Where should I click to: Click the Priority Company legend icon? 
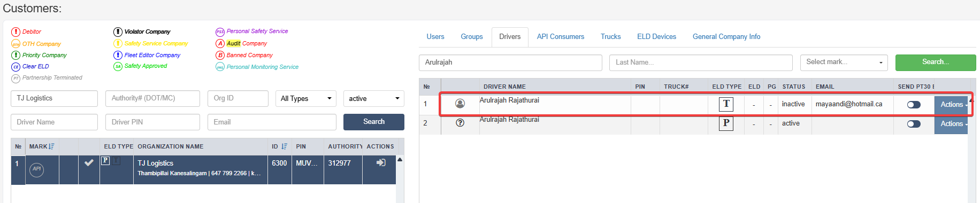(16, 55)
